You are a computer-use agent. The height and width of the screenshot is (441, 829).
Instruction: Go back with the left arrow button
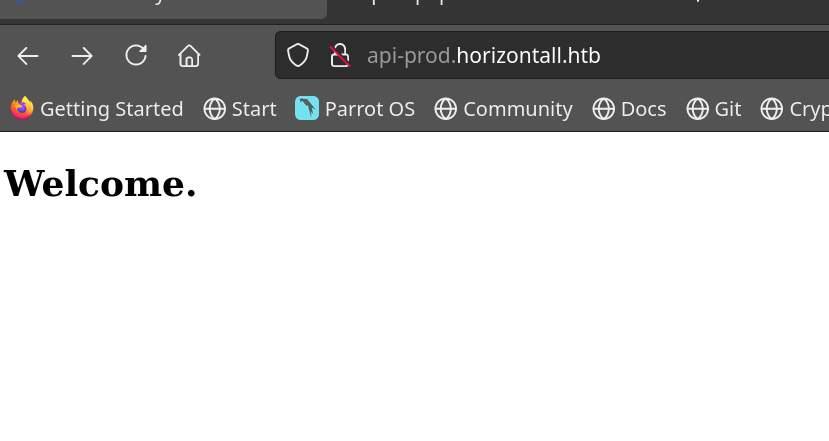click(x=28, y=56)
